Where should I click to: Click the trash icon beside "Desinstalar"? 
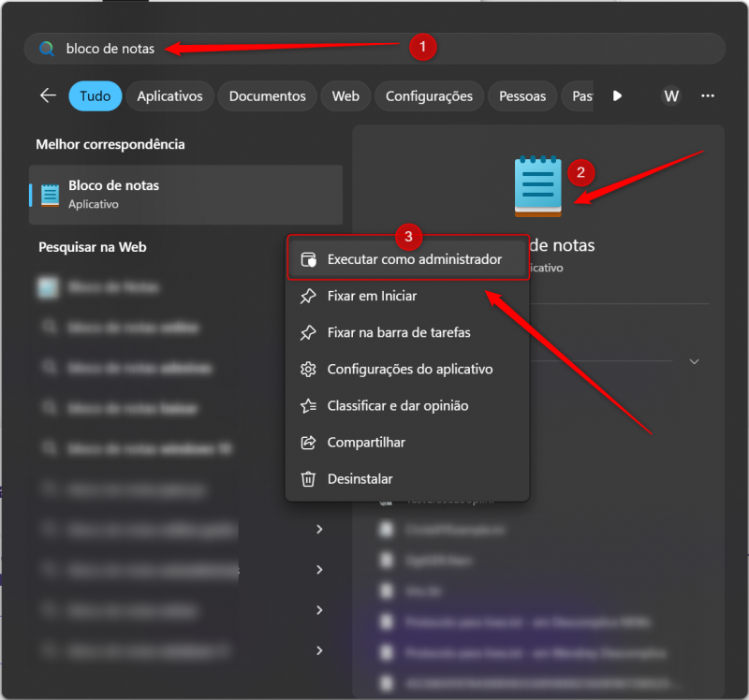click(x=307, y=478)
